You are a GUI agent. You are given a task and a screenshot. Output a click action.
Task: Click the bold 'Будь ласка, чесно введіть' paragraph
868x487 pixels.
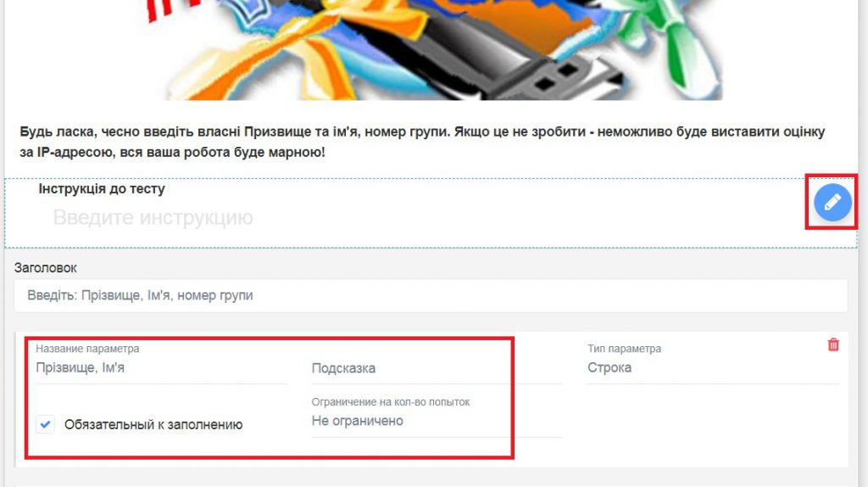point(422,142)
